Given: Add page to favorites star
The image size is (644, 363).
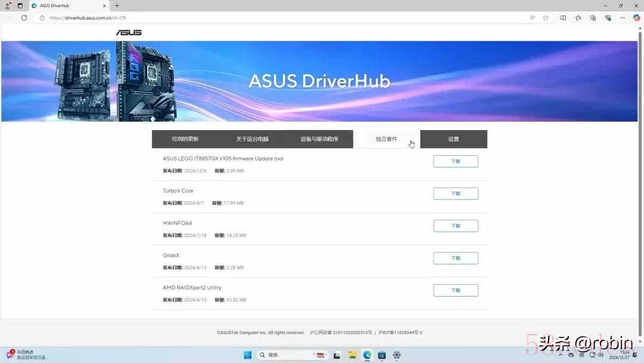Looking at the screenshot, I should 546,18.
